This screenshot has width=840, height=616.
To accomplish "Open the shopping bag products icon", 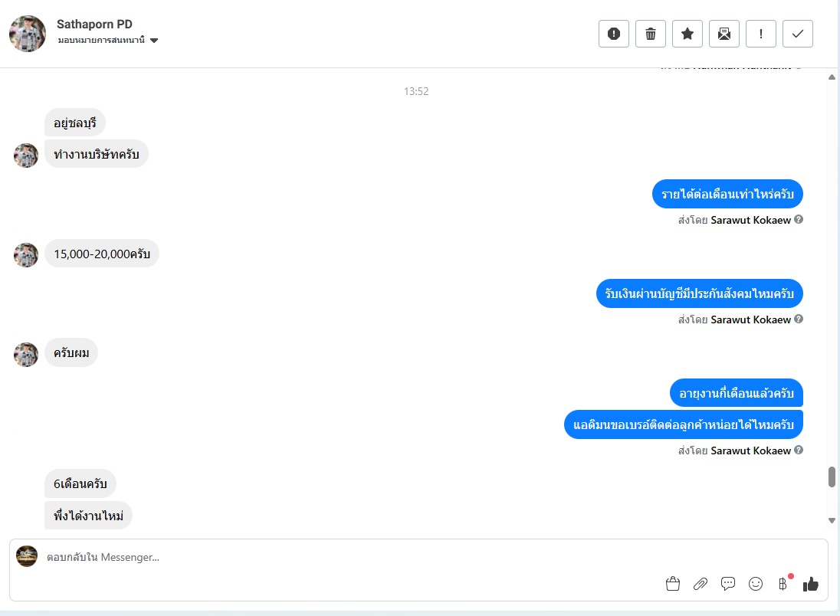I will pyautogui.click(x=673, y=583).
